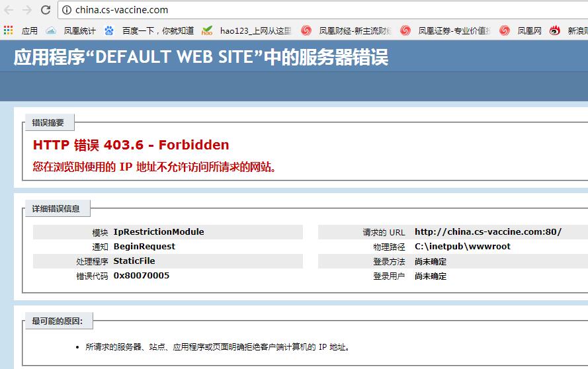This screenshot has height=369, width=588.
Task: Click the cloud icon for 凤凰统计 bookmark
Action: [x=51, y=30]
